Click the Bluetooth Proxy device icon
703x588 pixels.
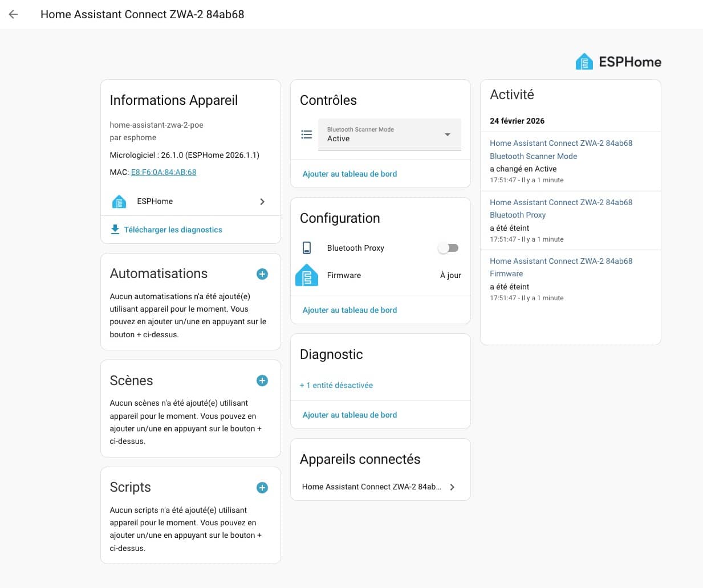[307, 248]
